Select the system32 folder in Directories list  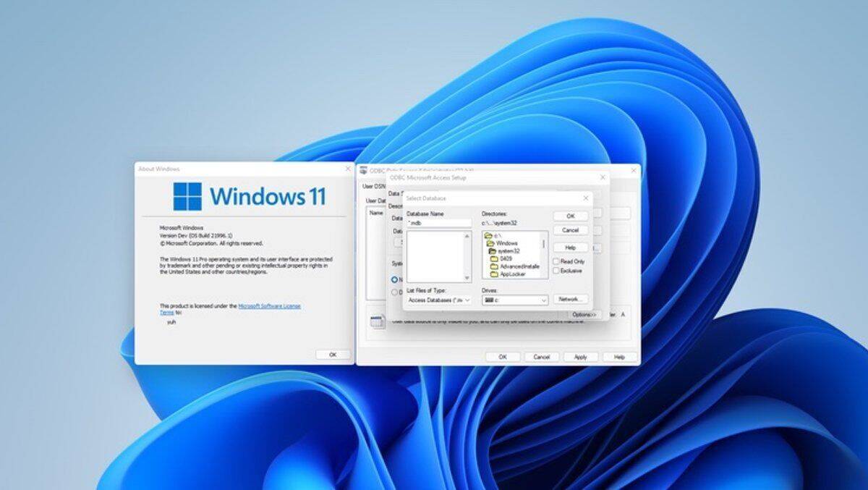(x=504, y=251)
